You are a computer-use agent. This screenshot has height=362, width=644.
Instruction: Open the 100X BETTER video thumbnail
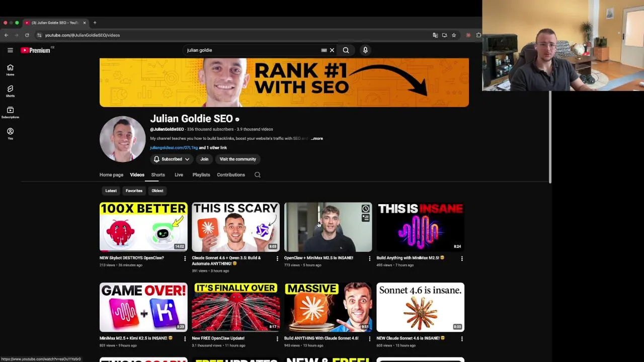tap(143, 227)
